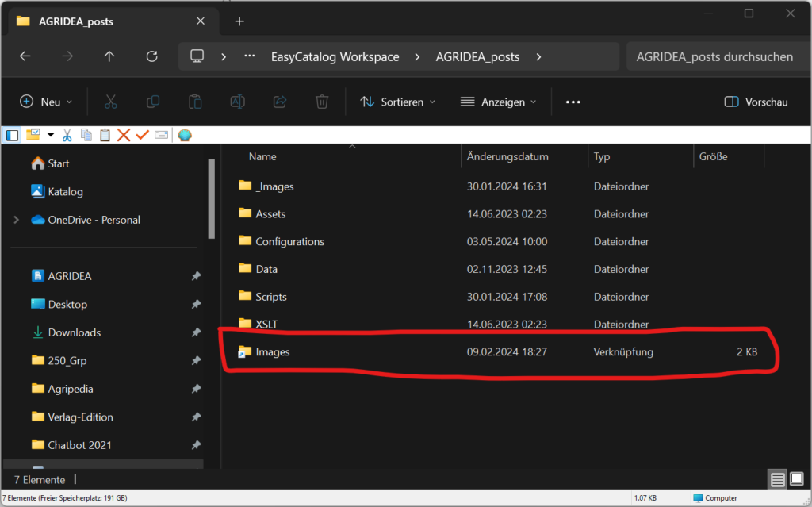This screenshot has width=812, height=507.
Task: Expand the chevron after EasyCatalog Workspace
Action: coord(417,56)
